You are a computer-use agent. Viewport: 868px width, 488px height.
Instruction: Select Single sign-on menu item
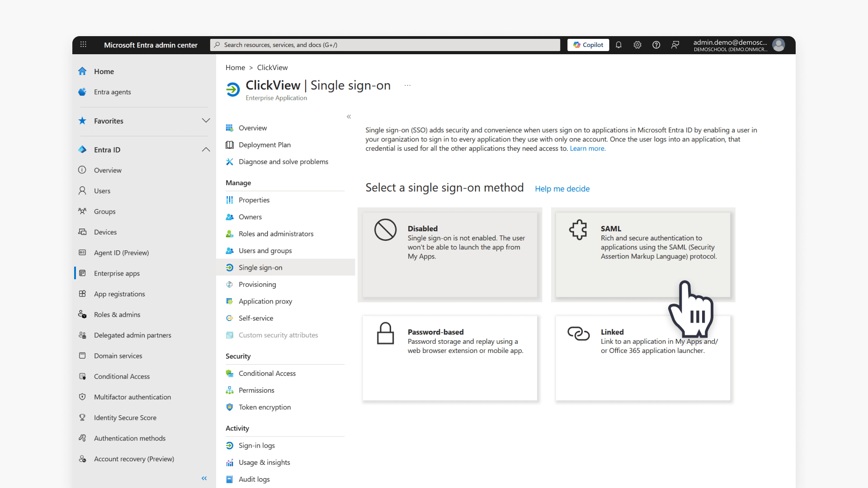286,267
